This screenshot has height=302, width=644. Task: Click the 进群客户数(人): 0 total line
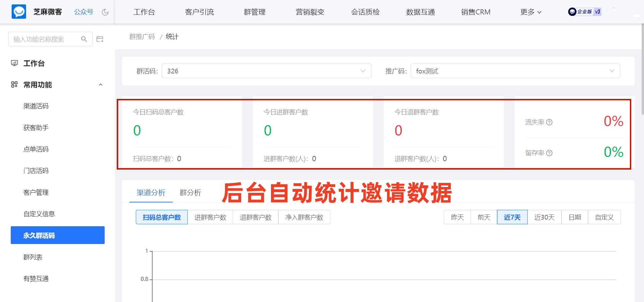pos(290,159)
